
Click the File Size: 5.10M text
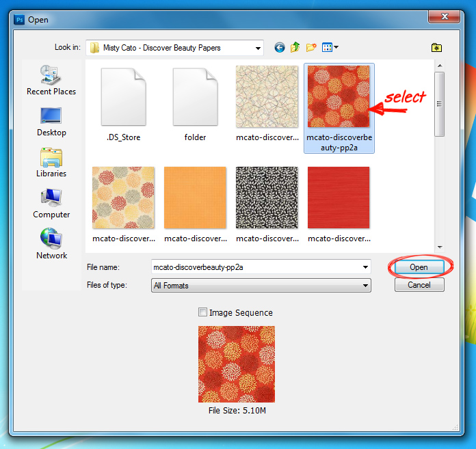pos(237,411)
